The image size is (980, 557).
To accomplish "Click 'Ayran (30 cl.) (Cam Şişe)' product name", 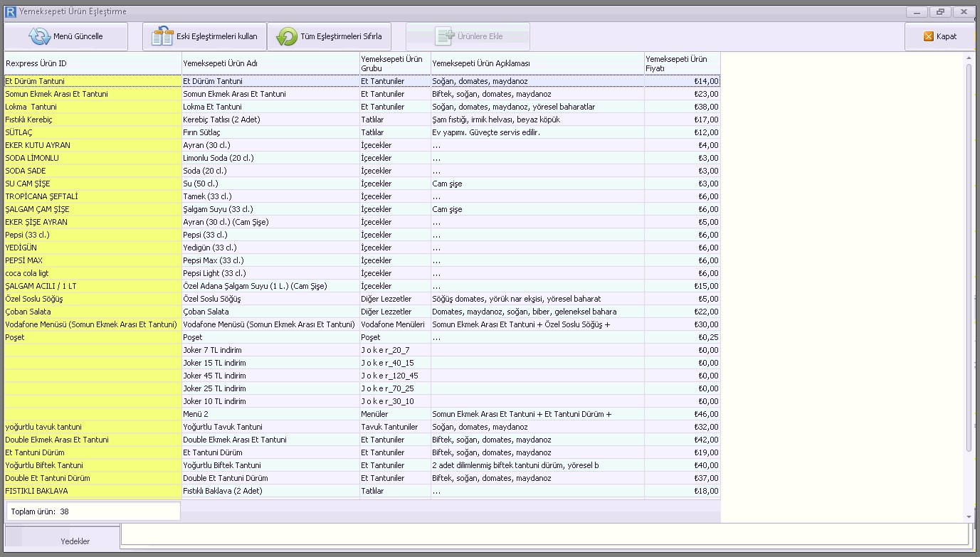I will 226,222.
